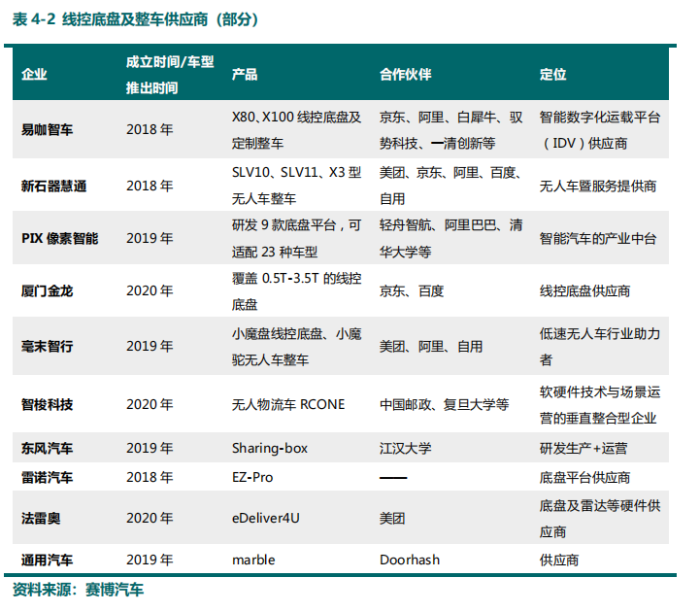Viewport: 700px width, 612px height.
Task: Select the 新石器慧通 row name
Action: [x=53, y=185]
